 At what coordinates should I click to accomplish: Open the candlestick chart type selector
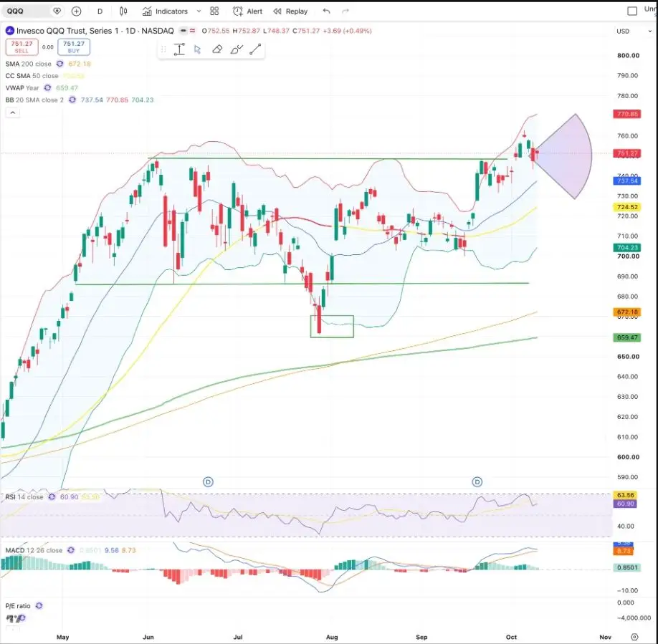(x=123, y=11)
